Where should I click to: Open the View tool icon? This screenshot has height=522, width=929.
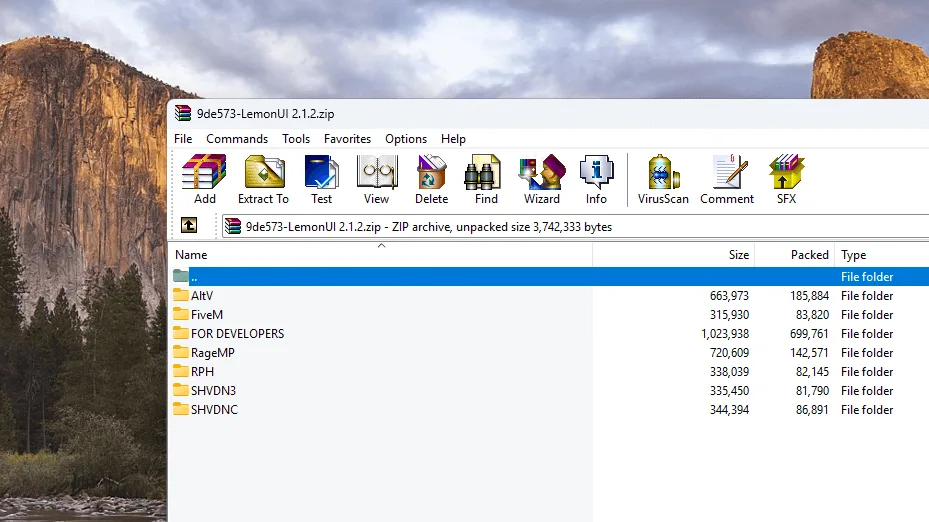pos(376,179)
